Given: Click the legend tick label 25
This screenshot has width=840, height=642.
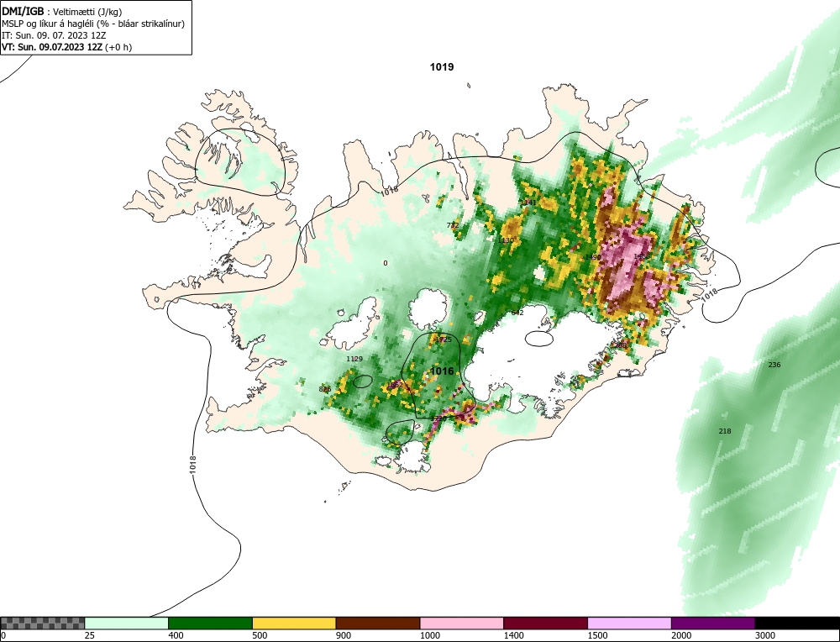Looking at the screenshot, I should click(x=90, y=635).
